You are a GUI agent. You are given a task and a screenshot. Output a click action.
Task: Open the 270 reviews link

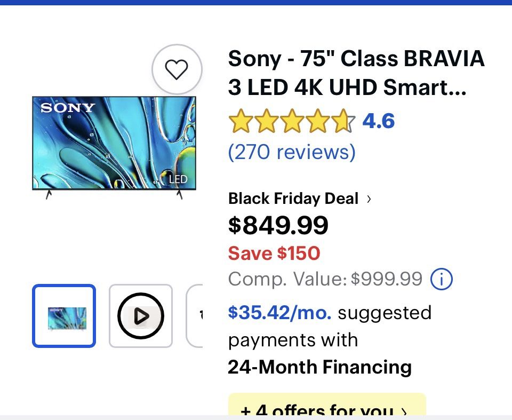click(291, 152)
